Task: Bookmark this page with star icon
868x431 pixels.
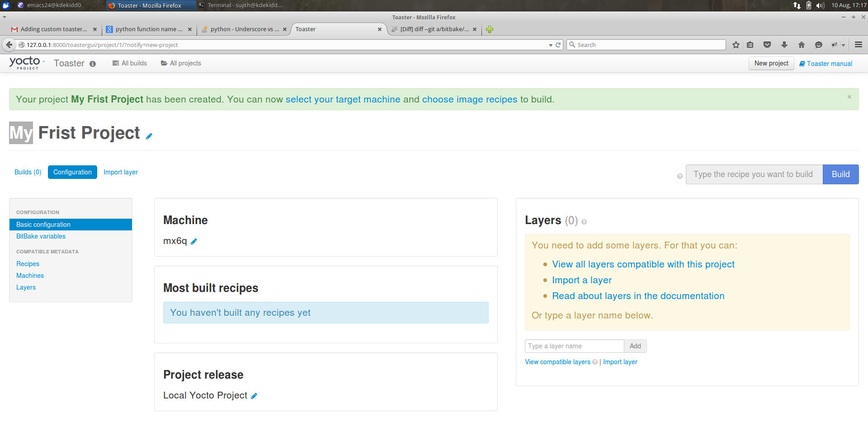Action: [x=736, y=45]
